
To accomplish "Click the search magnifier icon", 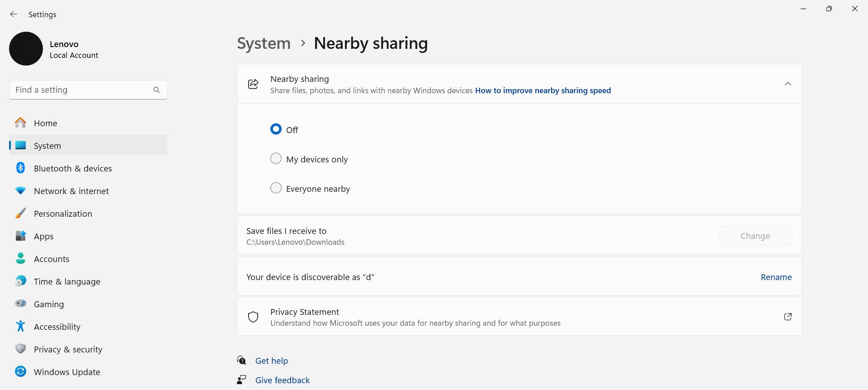I will pos(156,90).
